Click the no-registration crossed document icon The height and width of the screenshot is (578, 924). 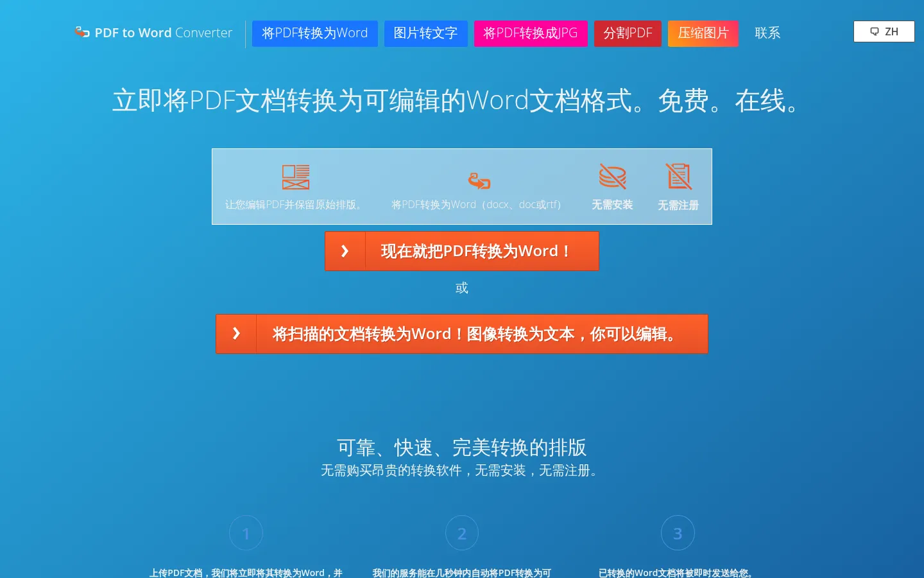pyautogui.click(x=678, y=177)
